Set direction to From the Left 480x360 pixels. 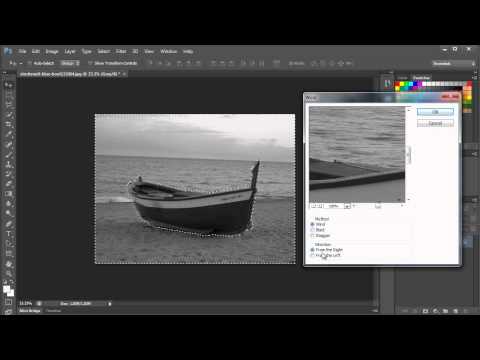tap(312, 255)
